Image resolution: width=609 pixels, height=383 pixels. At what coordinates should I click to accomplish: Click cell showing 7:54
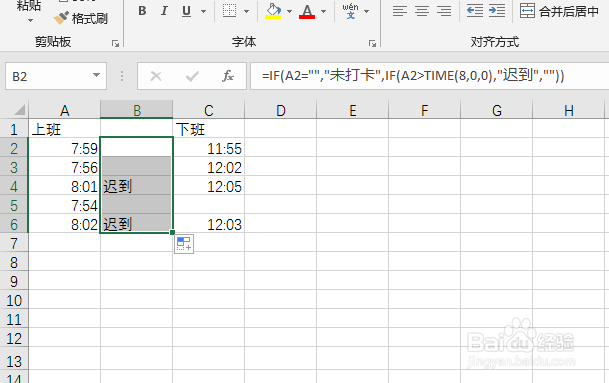click(64, 205)
